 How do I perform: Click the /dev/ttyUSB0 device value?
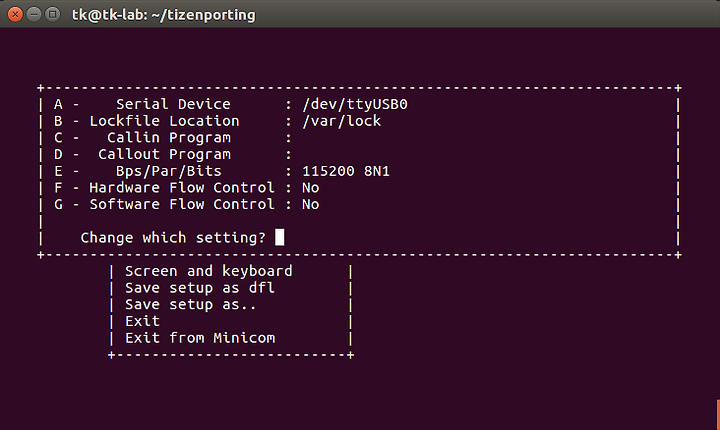355,104
